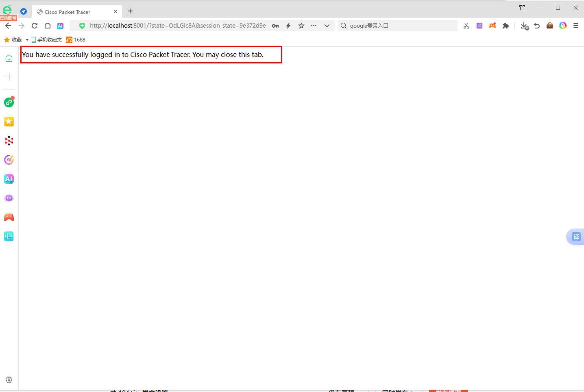Screen dimensions: 584x392
Task: Open the brown toolbox icon
Action: coord(550,26)
